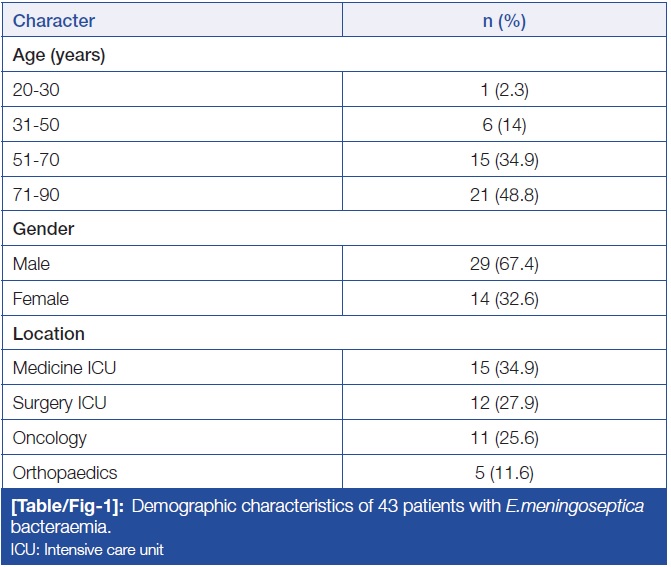Screen dimensions: 671x567
Task: Click the "51-70" age row label
Action: click(x=35, y=160)
